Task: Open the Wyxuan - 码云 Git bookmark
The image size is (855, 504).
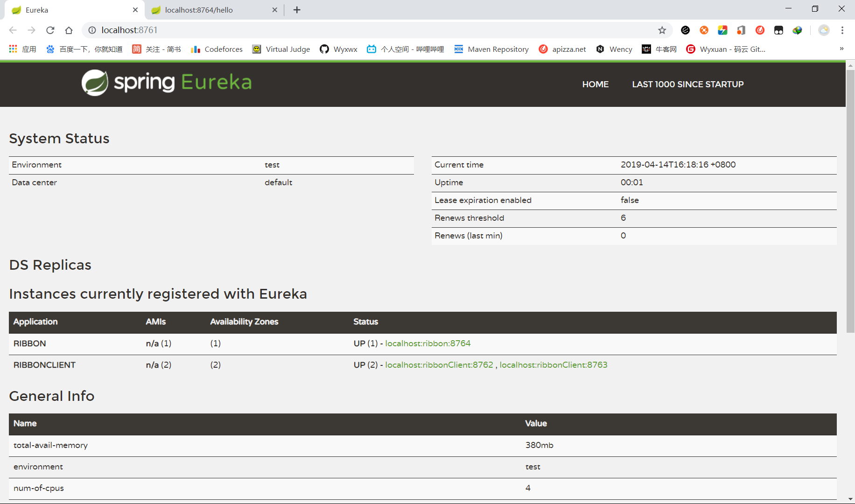Action: (725, 49)
